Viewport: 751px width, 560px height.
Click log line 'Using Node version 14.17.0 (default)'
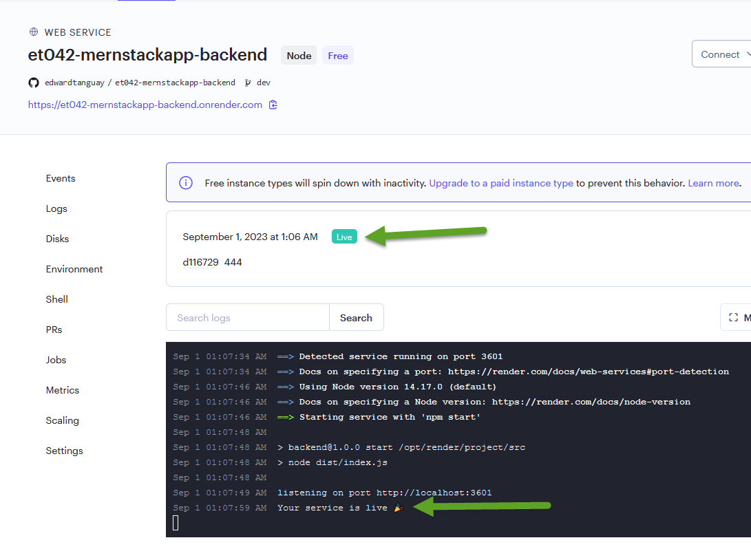[398, 387]
